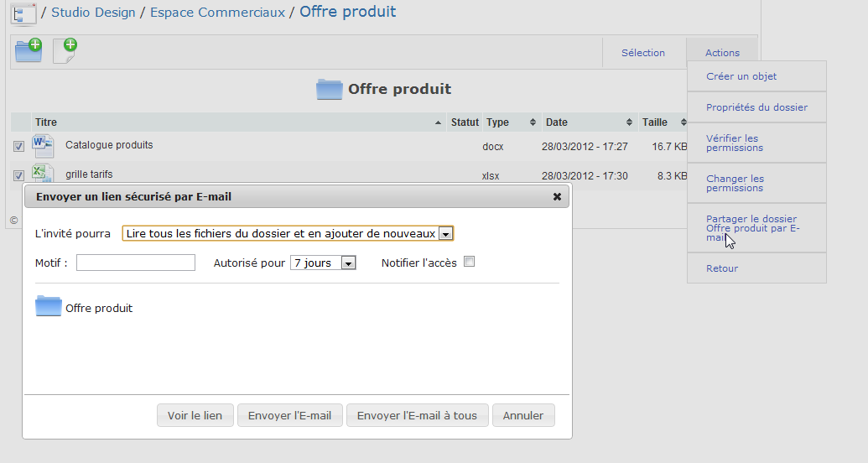The image size is (868, 463).
Task: Click the new document icon
Action: (65, 51)
